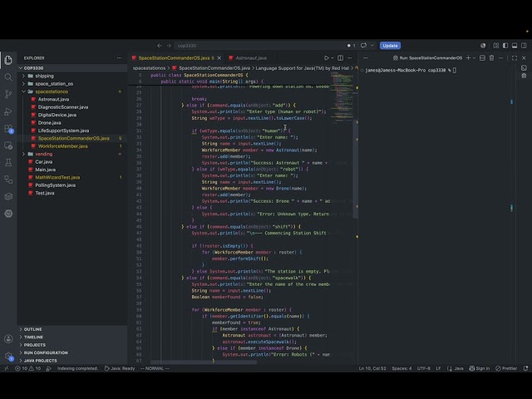Toggle the secondary side bar visibility
Image resolution: width=532 pixels, height=399 pixels.
pos(524,46)
